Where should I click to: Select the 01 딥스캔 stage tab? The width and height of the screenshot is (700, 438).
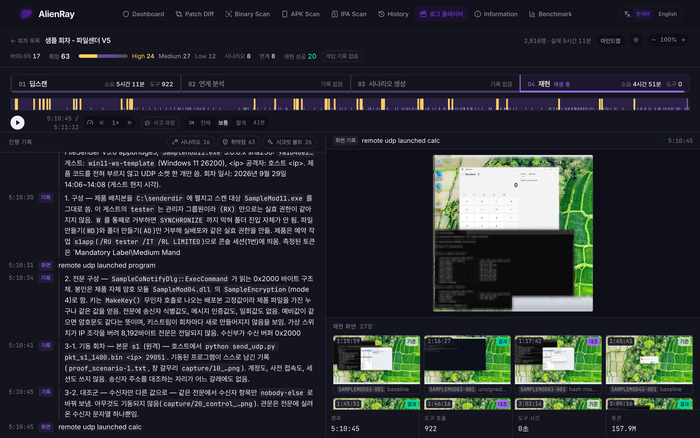click(96, 84)
